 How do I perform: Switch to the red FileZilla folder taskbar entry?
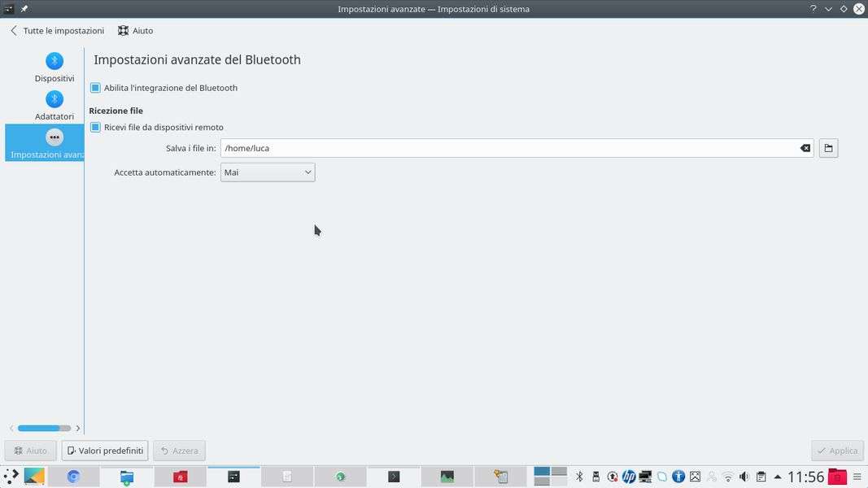tap(181, 477)
